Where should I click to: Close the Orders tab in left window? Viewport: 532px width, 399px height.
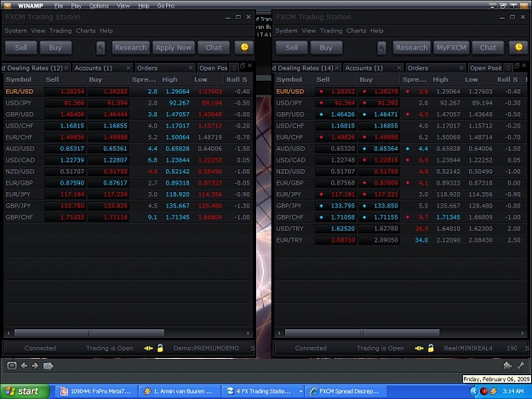click(x=191, y=68)
